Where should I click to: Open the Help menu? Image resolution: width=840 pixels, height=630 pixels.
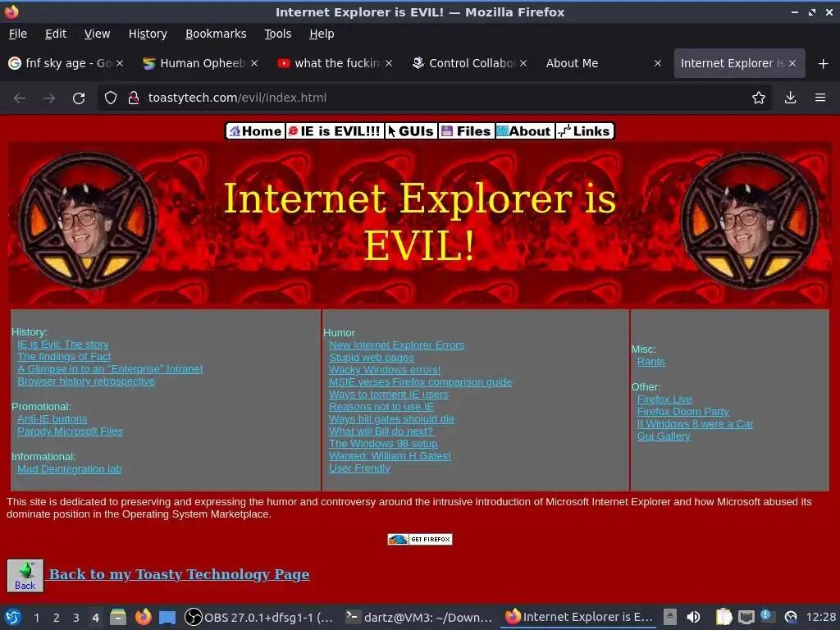tap(322, 34)
